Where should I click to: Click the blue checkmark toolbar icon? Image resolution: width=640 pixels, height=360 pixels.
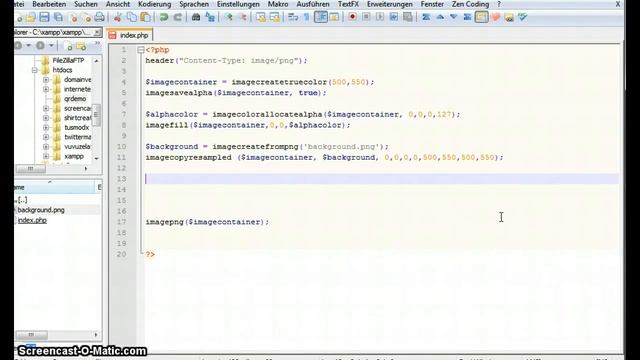[523, 17]
